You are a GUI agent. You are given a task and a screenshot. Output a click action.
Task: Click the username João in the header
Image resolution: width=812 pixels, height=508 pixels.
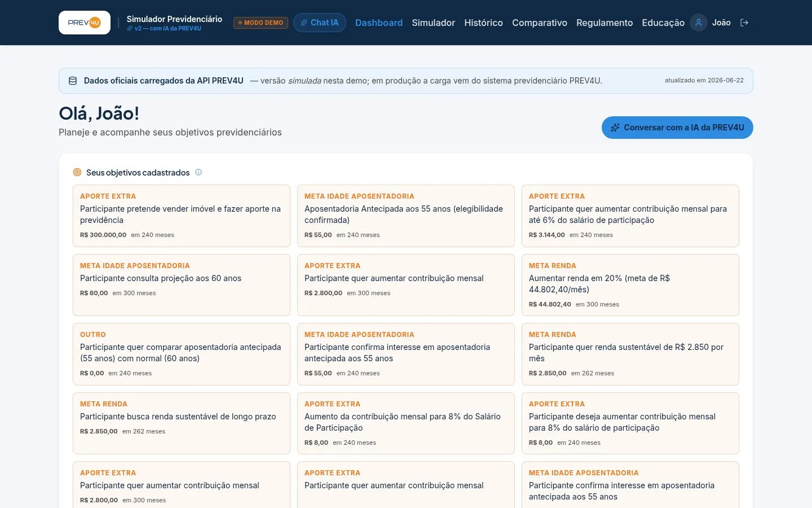tap(721, 23)
